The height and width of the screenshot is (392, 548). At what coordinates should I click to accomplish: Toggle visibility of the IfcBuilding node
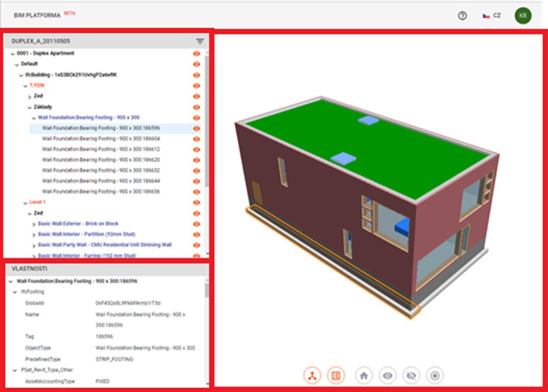pyautogui.click(x=197, y=75)
